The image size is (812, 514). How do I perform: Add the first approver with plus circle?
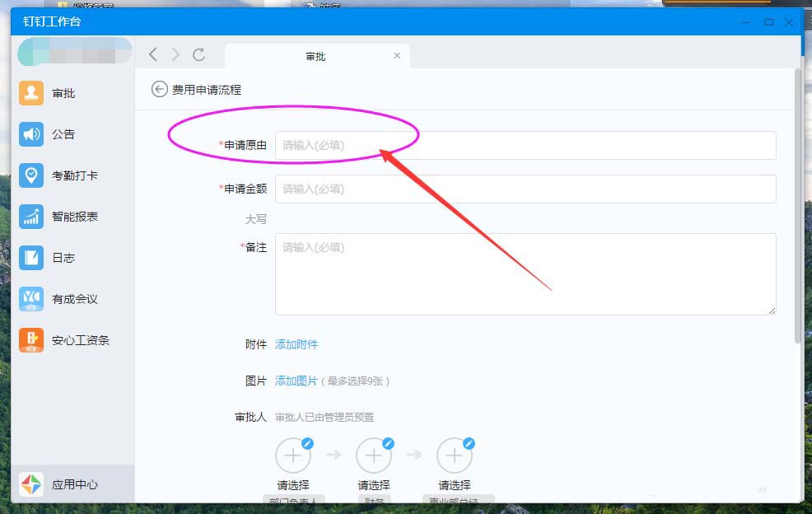(292, 456)
